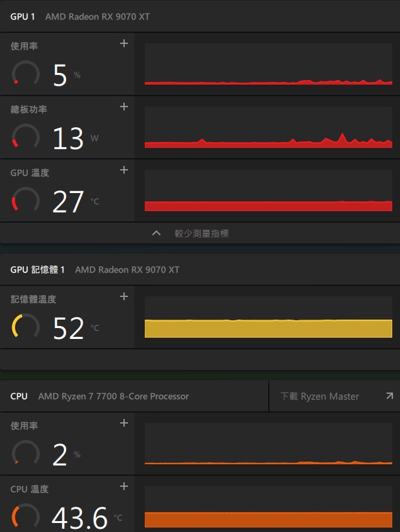Hit the plus icon beside CPU 使用率
This screenshot has width=400, height=532.
(x=124, y=424)
